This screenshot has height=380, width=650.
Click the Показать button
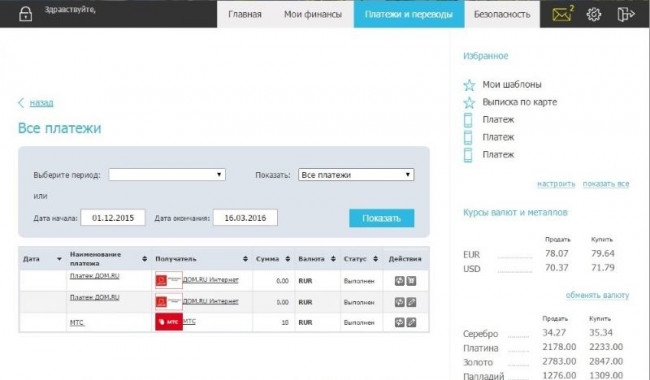click(381, 218)
